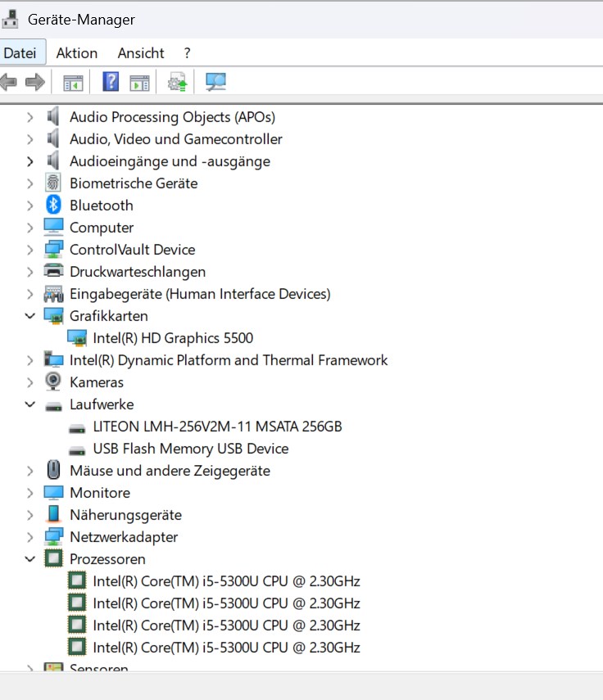This screenshot has width=603, height=700.
Task: Click the Back arrow toolbar button
Action: click(8, 82)
